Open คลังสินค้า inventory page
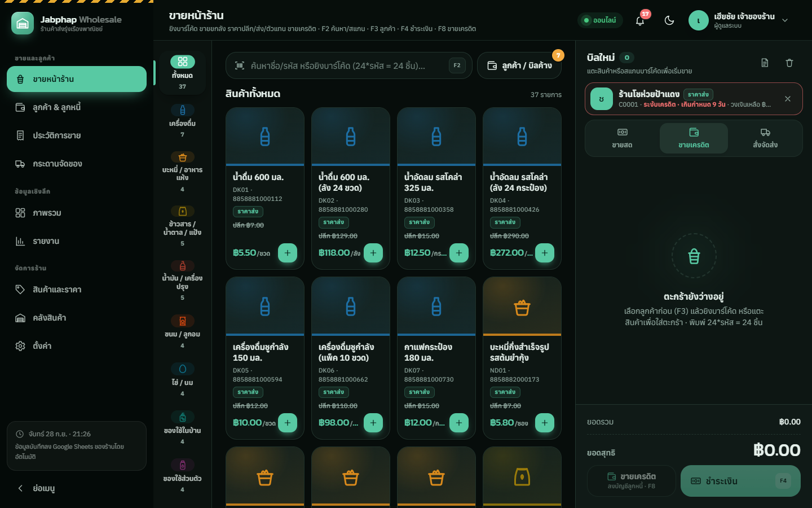Viewport: 812px width, 508px height. (x=77, y=318)
